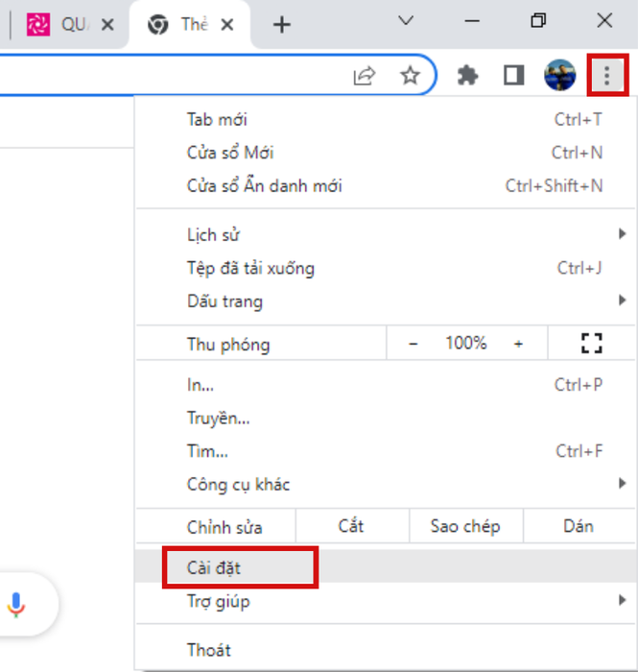Expand the Dấu trang submenu

point(386,301)
